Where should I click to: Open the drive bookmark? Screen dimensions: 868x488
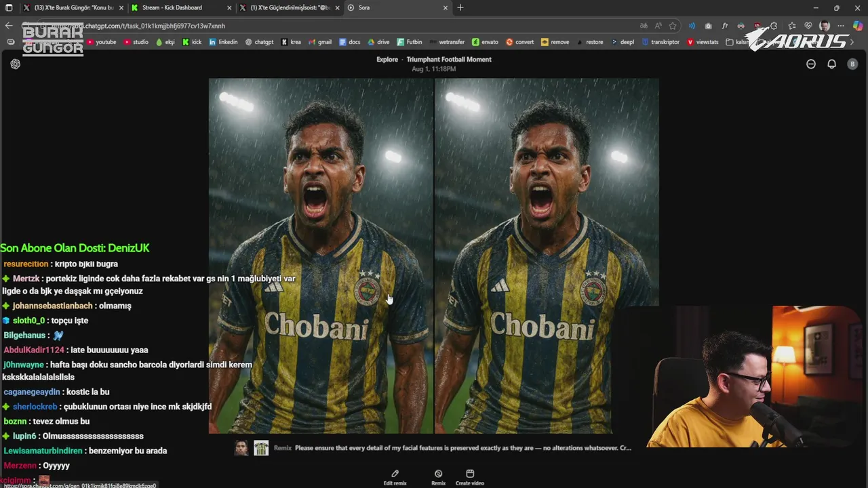click(x=378, y=42)
